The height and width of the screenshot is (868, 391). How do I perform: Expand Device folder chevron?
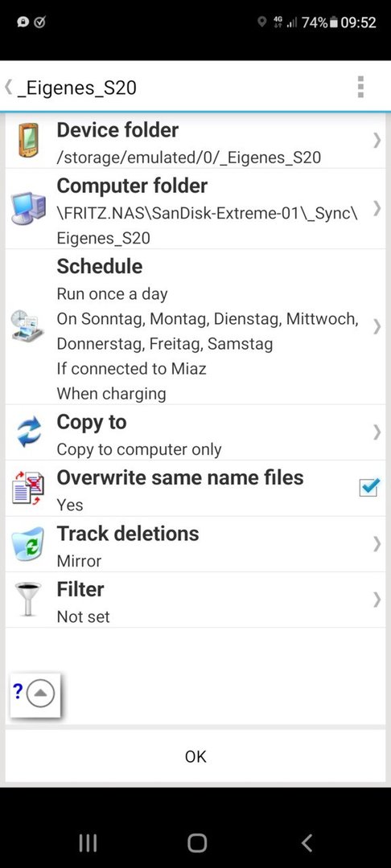point(377,141)
